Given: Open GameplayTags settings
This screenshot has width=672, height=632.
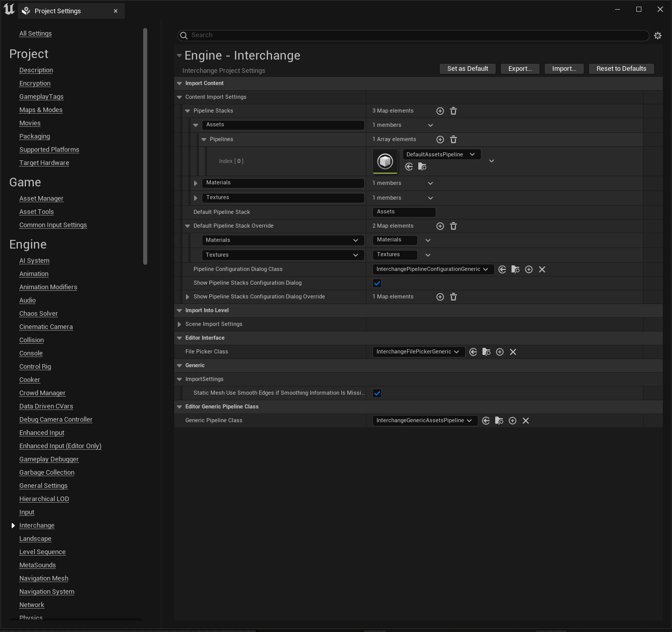Looking at the screenshot, I should click(41, 97).
